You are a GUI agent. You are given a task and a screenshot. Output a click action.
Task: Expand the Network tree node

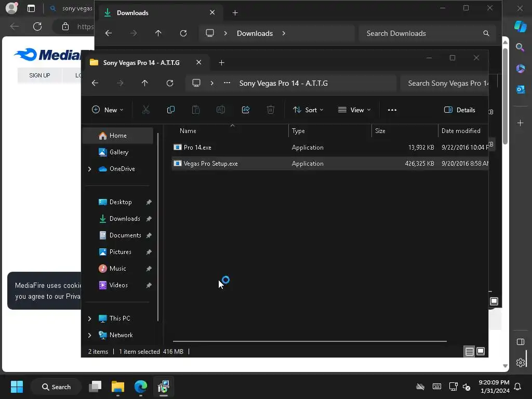click(89, 335)
